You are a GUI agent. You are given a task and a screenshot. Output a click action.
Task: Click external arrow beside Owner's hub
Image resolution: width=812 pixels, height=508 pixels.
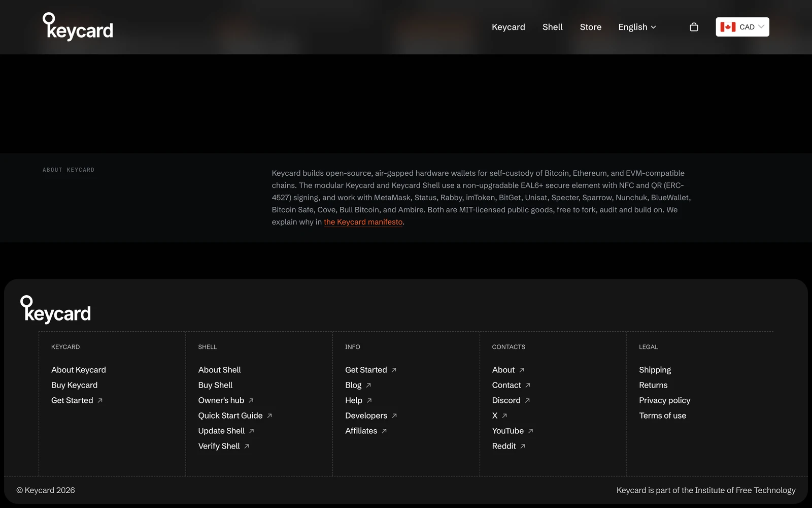[251, 401]
